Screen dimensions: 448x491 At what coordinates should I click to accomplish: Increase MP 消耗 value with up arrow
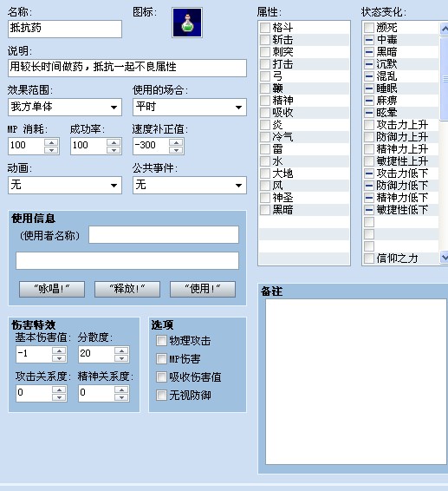click(51, 142)
